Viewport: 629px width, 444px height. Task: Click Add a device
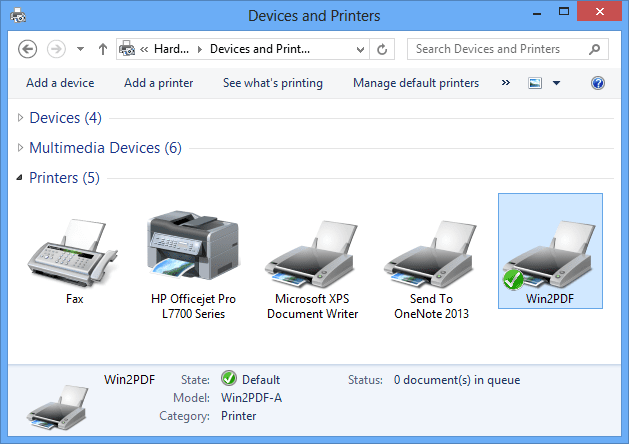tap(60, 83)
